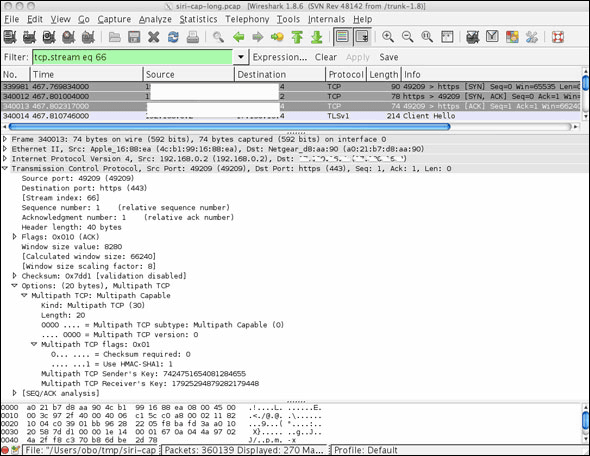Viewport: 590px width, 456px height.
Task: Reset zoom to normal size icon
Action: (x=427, y=37)
